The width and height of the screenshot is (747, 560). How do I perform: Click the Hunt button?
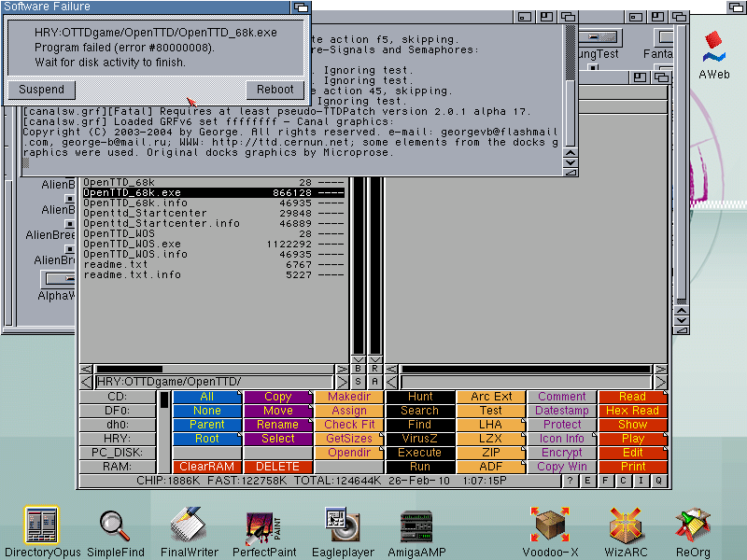[x=419, y=397]
